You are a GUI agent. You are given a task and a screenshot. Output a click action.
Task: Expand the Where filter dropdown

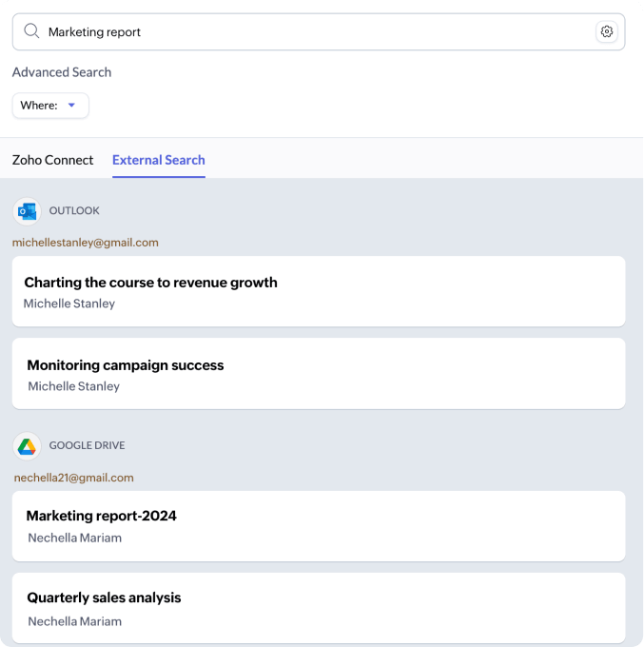tap(49, 106)
